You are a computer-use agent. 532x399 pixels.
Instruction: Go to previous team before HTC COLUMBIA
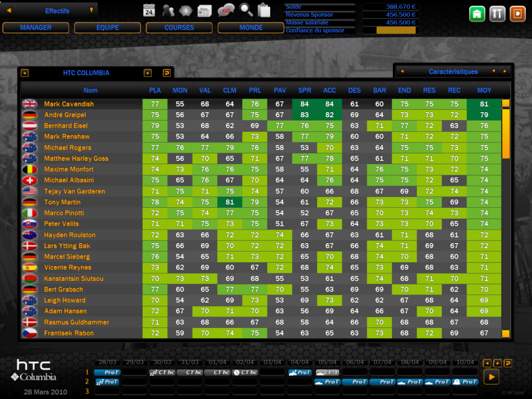(25, 73)
